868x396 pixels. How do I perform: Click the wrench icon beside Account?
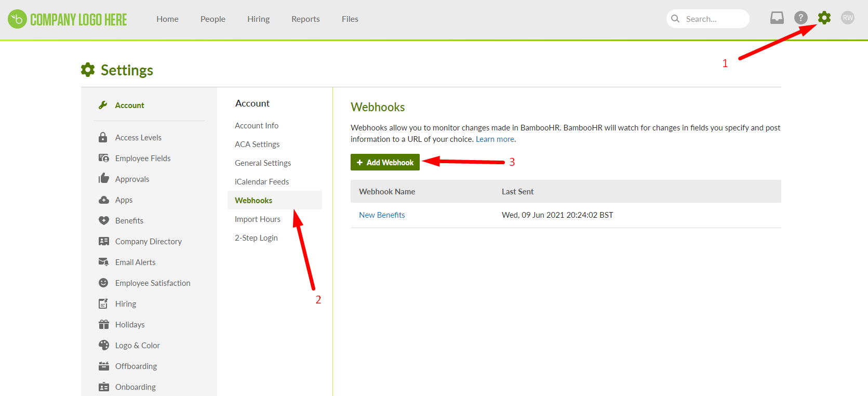click(x=103, y=105)
